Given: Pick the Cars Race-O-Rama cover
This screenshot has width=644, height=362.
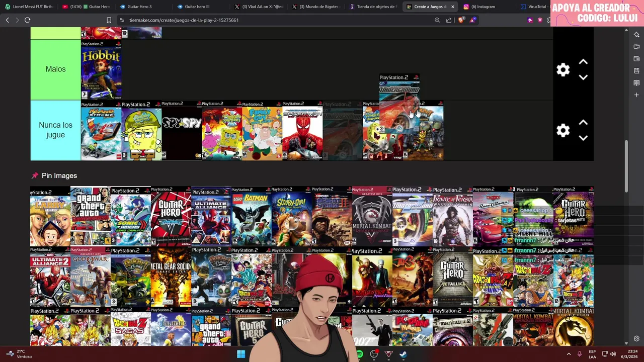Looking at the screenshot, I should pos(493,216).
